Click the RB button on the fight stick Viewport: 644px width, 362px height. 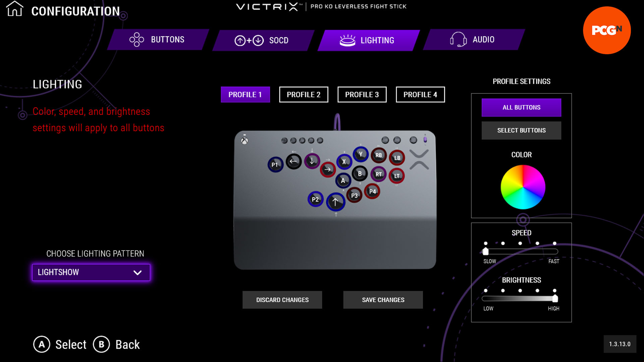click(378, 155)
